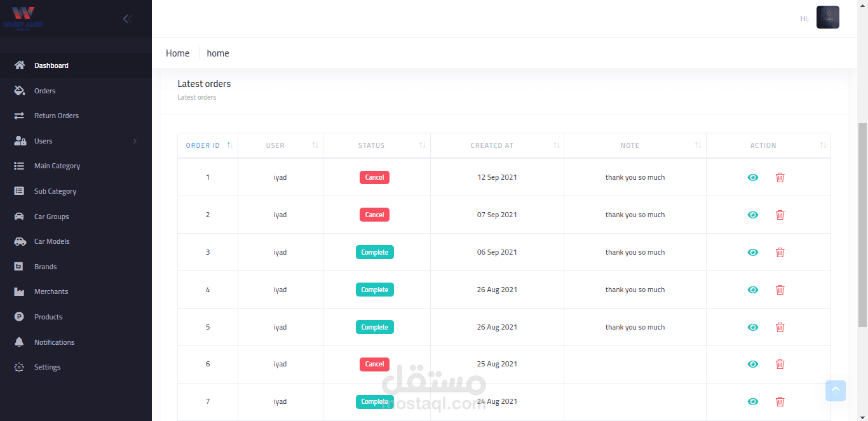This screenshot has width=868, height=421.
Task: Expand the Users submenu chevron
Action: coord(135,141)
